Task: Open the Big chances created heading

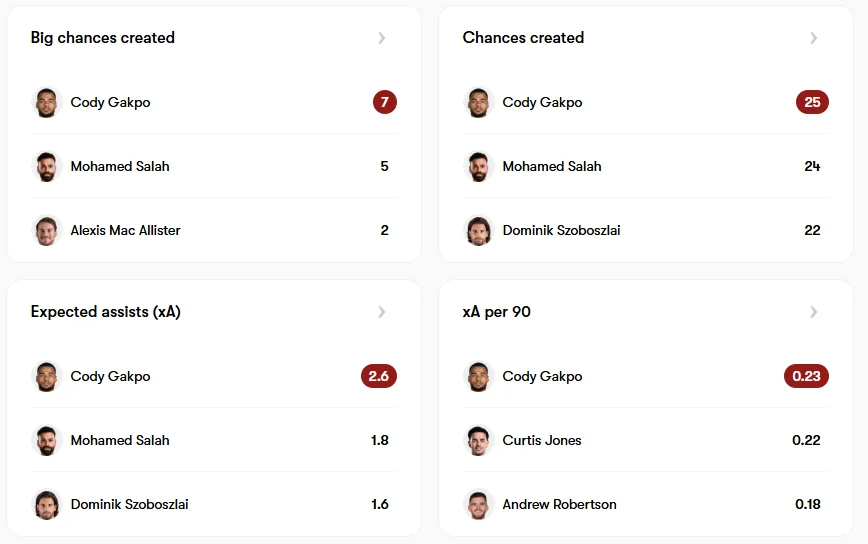Action: point(103,38)
